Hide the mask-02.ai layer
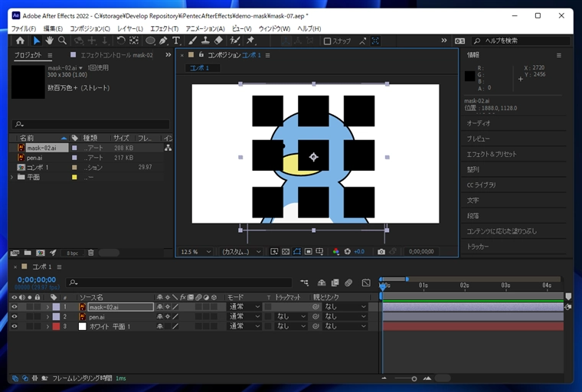 (14, 307)
